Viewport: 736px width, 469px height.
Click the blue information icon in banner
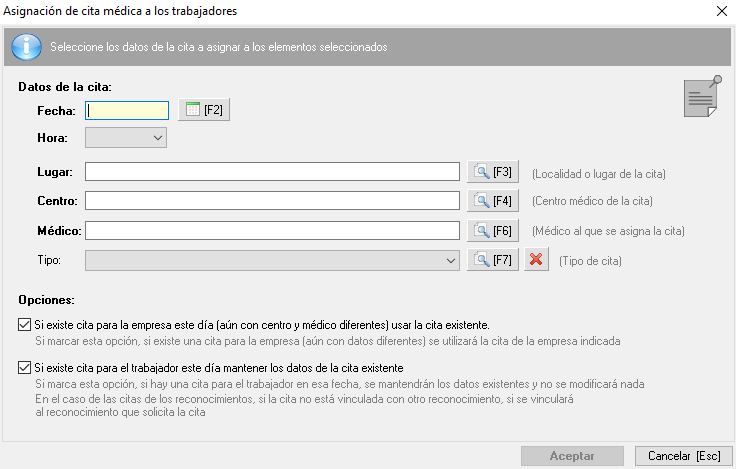pyautogui.click(x=26, y=47)
